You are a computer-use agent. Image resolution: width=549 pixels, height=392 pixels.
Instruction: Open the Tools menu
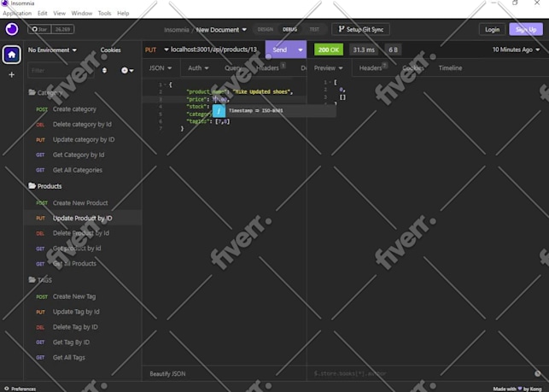point(104,14)
